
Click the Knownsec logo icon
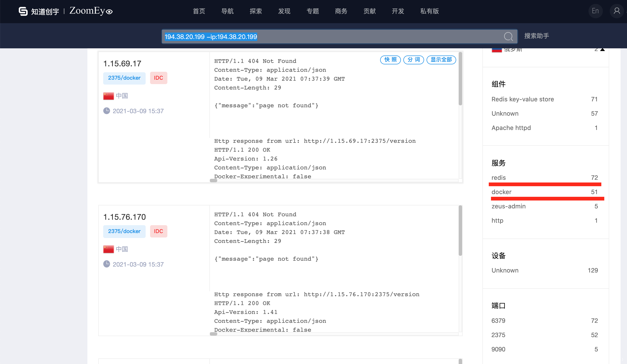[23, 11]
